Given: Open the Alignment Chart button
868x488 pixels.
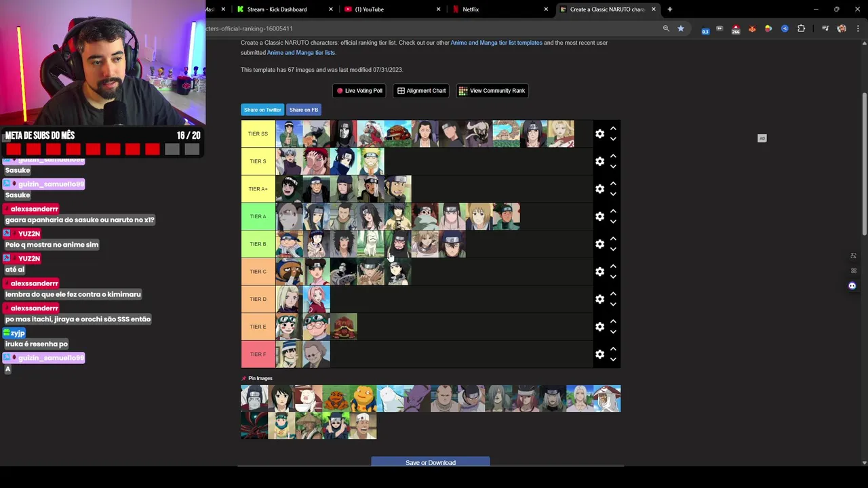Looking at the screenshot, I should (x=421, y=91).
